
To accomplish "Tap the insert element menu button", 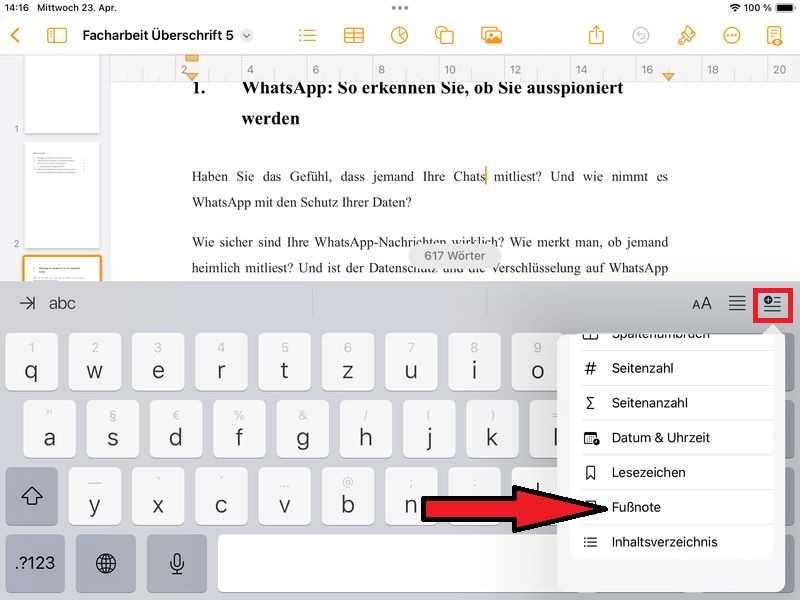I will (x=772, y=304).
